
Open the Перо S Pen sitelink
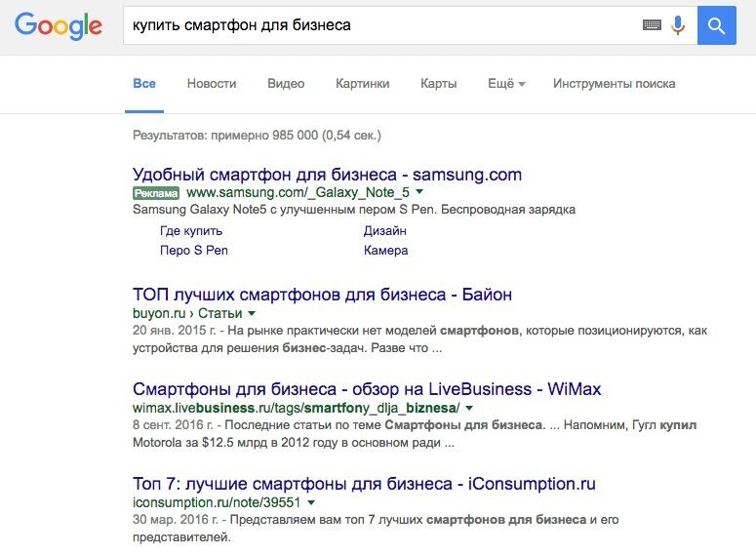(194, 251)
